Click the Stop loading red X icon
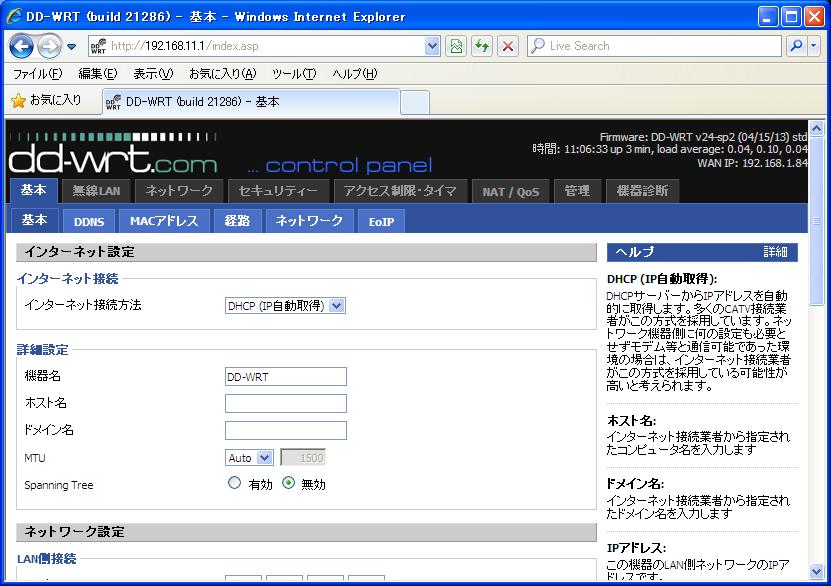 [508, 46]
